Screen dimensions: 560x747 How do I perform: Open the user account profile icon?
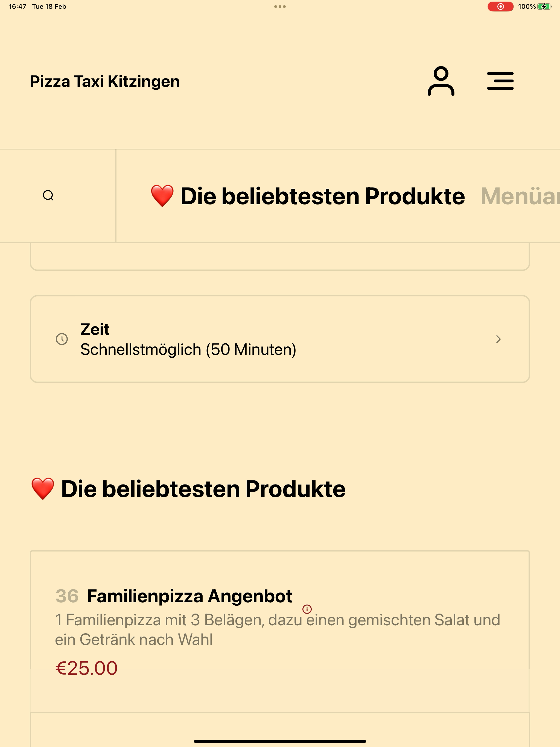(x=441, y=81)
